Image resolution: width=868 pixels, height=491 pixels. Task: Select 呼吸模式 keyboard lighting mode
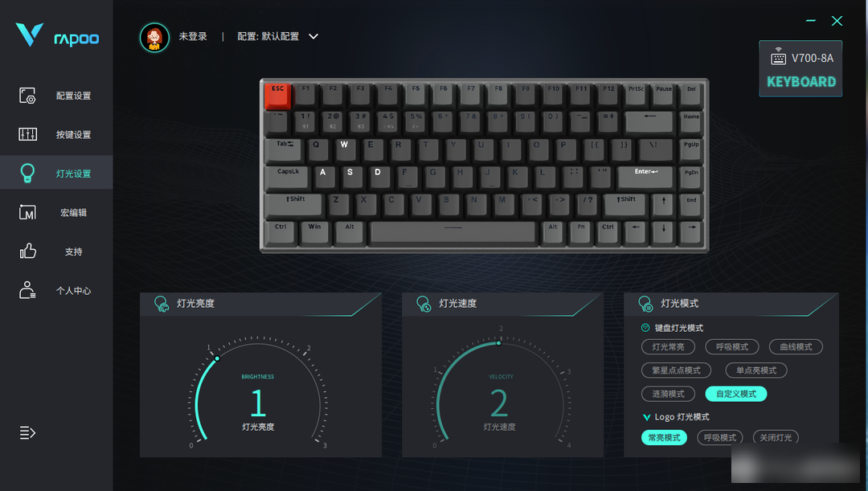click(x=732, y=346)
